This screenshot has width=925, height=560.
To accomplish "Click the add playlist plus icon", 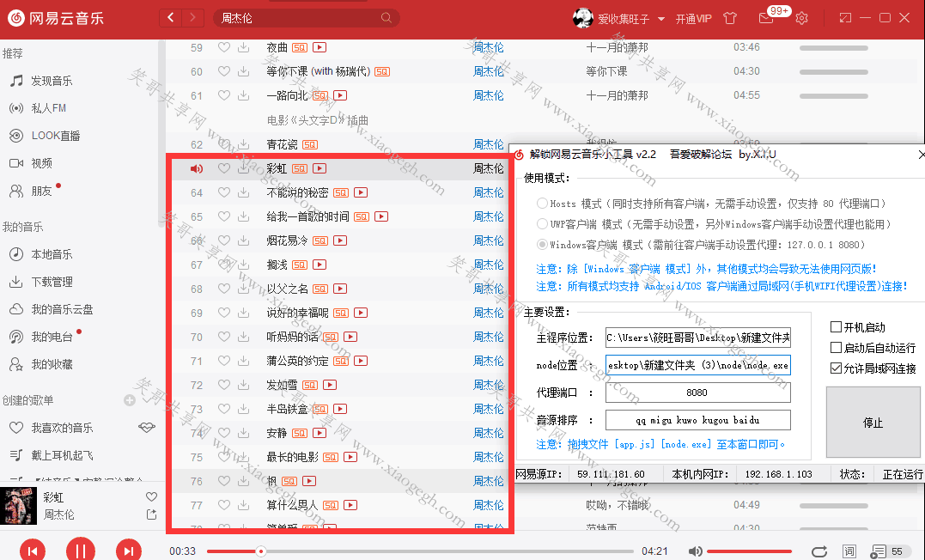I will (x=130, y=400).
